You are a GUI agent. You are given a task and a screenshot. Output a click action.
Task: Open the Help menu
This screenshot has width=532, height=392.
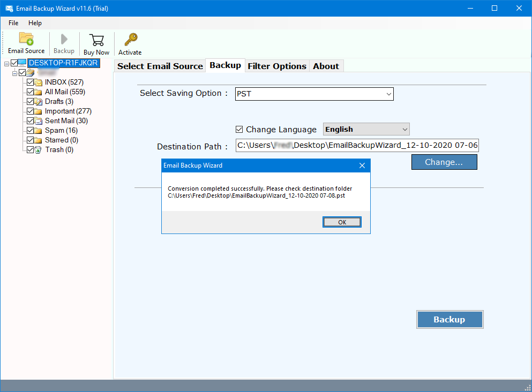[x=35, y=23]
